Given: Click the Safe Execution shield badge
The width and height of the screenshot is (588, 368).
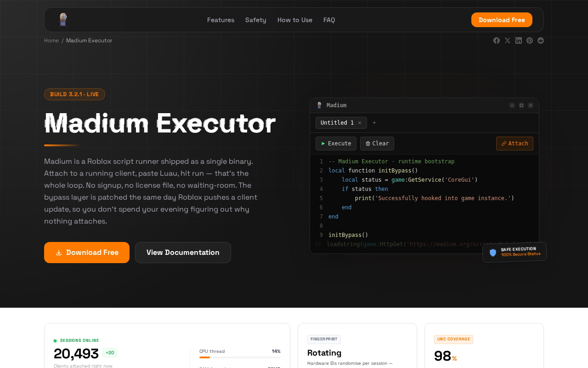Looking at the screenshot, I should tap(514, 252).
